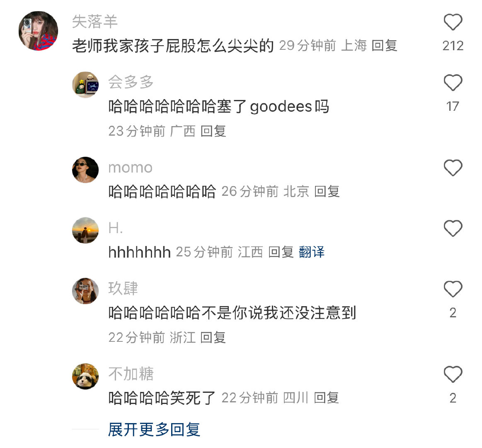Heart the 不加糖 reply

[x=453, y=375]
